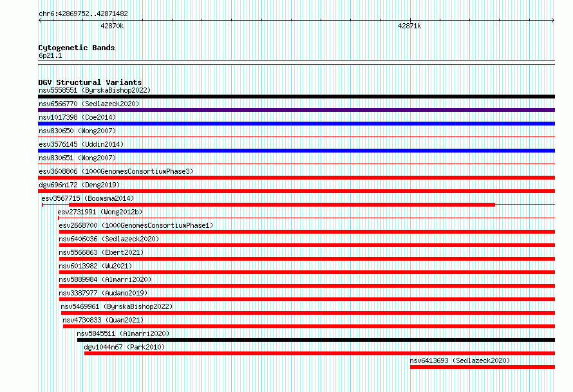The image size is (573, 392).
Task: Click the thin red line of nsv830651
Action: (x=296, y=164)
